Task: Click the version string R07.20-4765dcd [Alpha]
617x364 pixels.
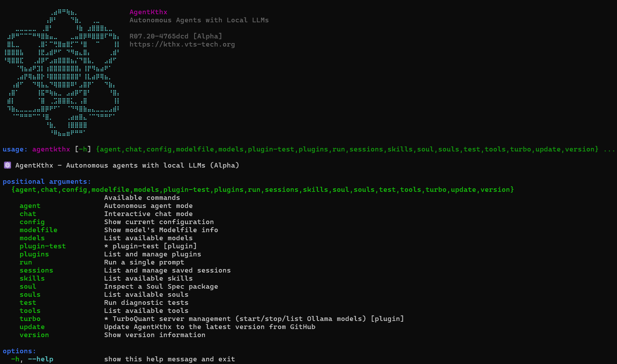Action: coord(176,36)
